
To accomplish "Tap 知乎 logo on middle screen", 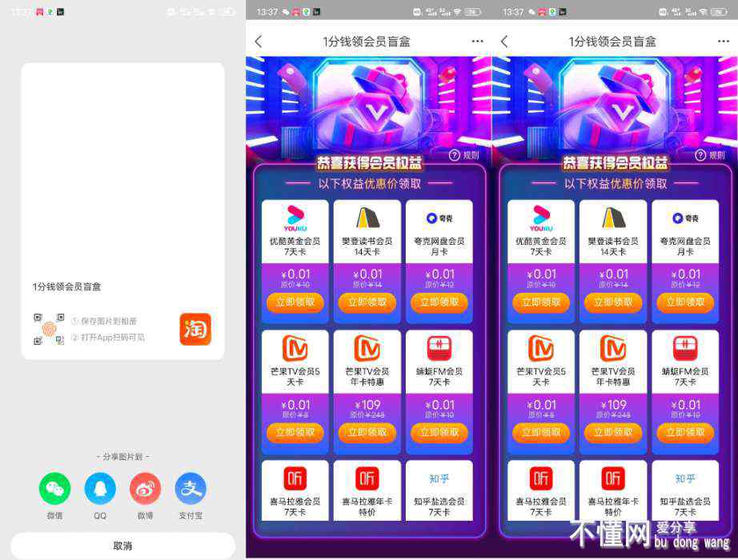I will click(x=439, y=478).
